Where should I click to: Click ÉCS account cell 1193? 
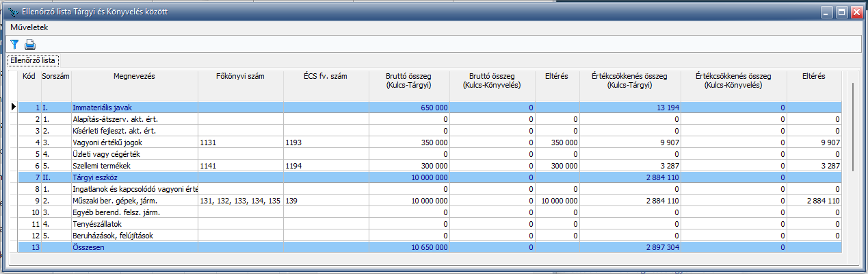[x=326, y=142]
